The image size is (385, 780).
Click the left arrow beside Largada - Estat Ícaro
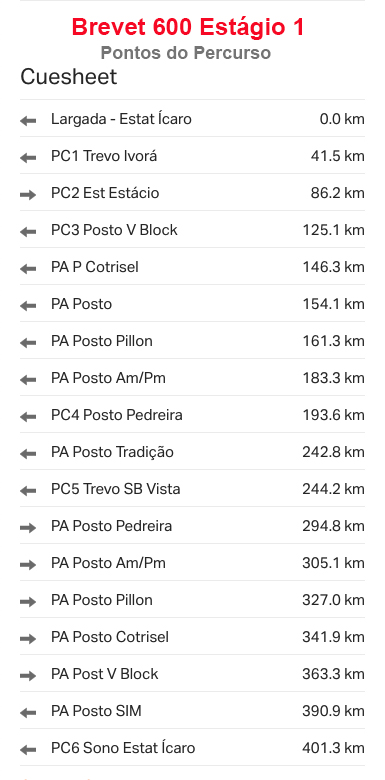(x=28, y=121)
